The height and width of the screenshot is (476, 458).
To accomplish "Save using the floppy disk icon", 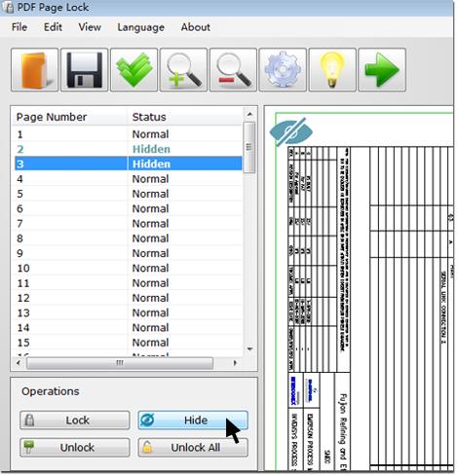I will [x=84, y=70].
